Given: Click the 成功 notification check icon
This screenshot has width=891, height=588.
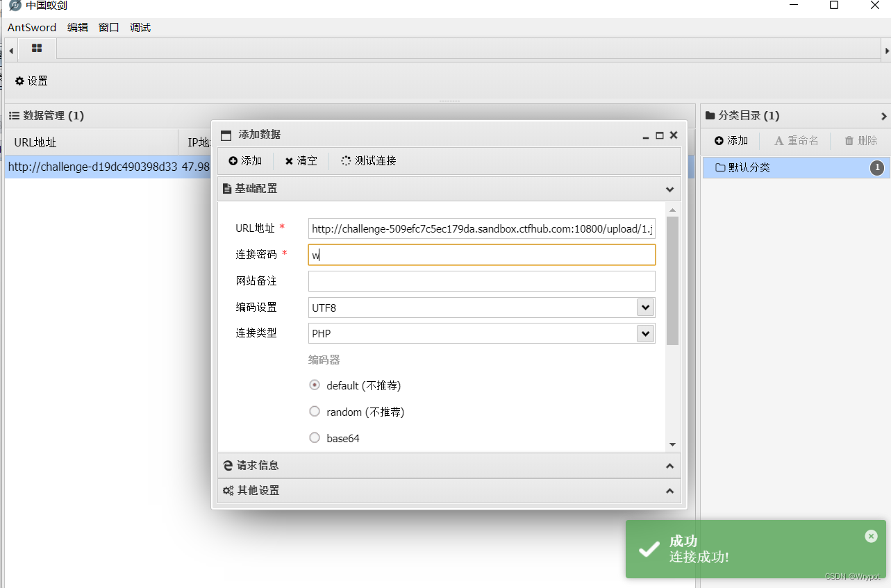Looking at the screenshot, I should [649, 549].
